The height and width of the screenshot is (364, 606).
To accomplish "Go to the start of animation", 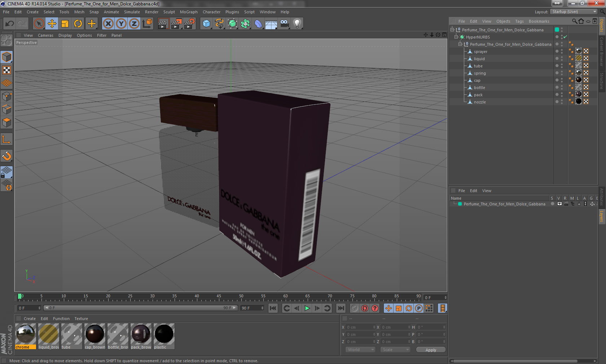I will pos(273,308).
